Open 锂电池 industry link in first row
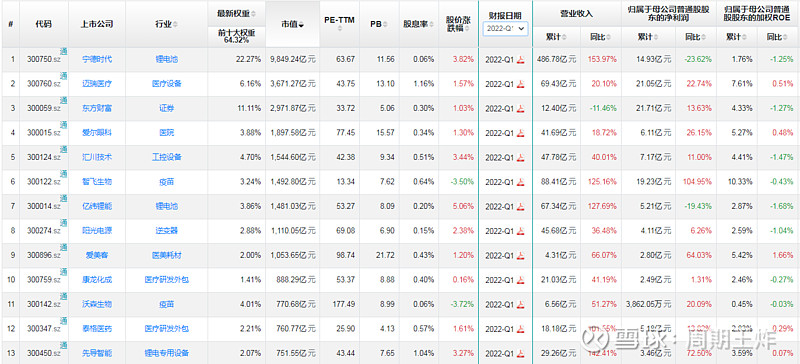Screen dimensions: 800x364 point(166,60)
